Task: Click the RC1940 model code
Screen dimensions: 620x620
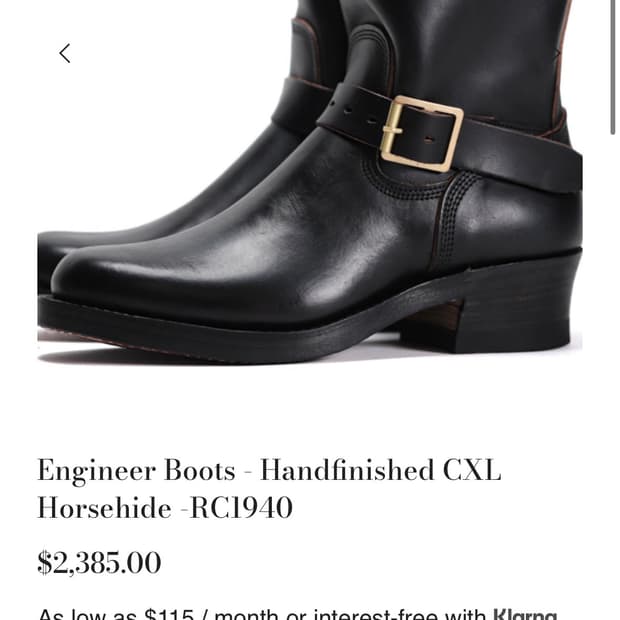Action: 241,508
